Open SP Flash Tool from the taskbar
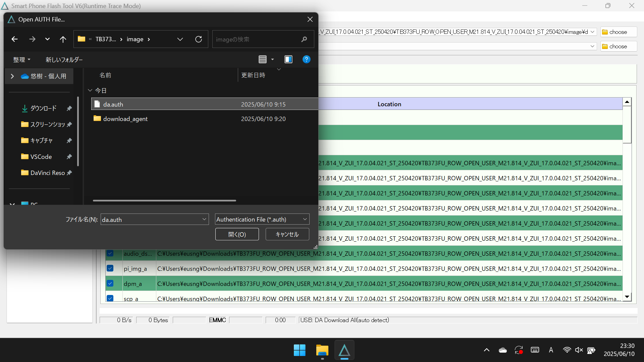644x362 pixels. (344, 350)
